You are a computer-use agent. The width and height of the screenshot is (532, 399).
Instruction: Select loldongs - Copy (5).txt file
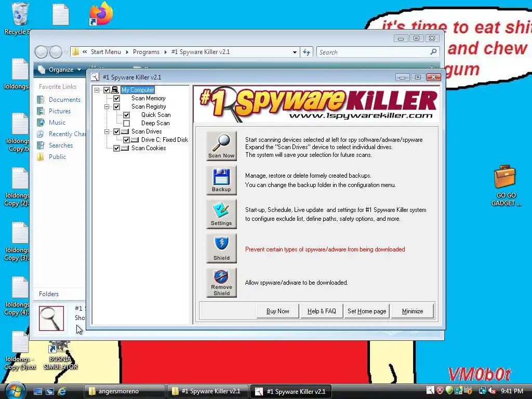click(x=20, y=351)
